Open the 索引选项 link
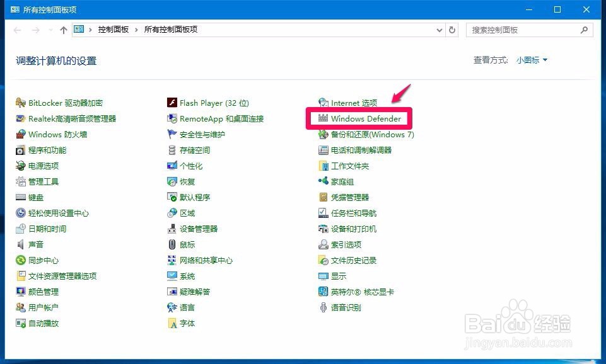 [346, 244]
